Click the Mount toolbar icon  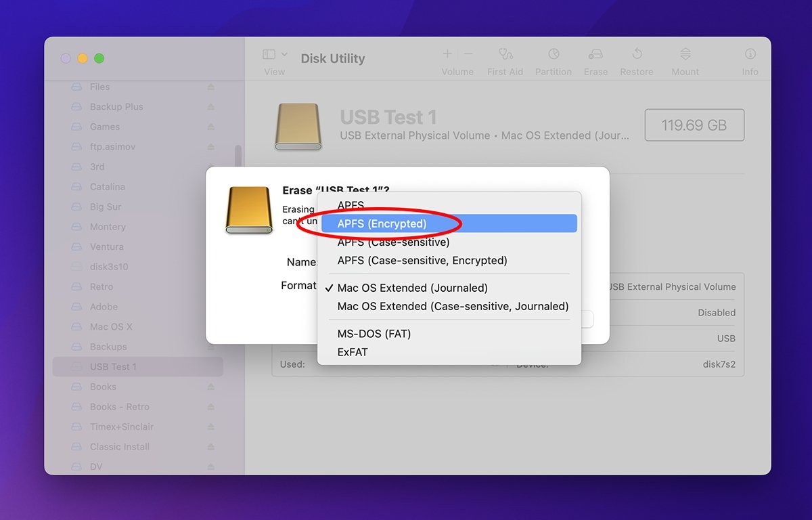click(x=685, y=54)
